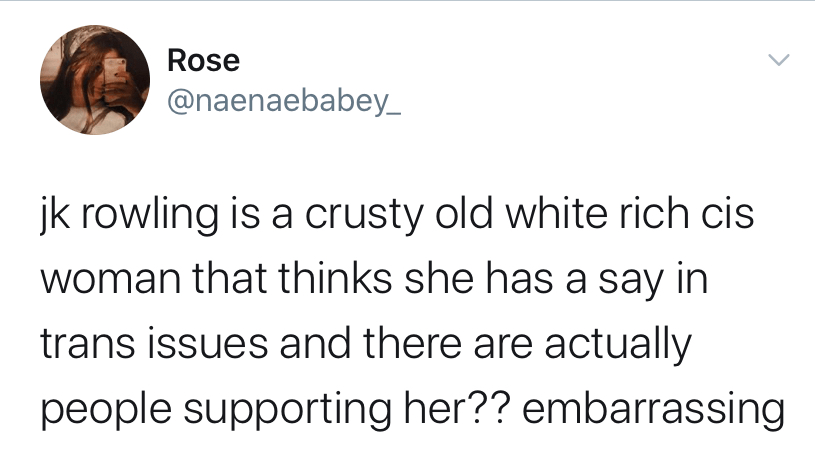
Task: Open the tweet options chevron menu
Action: (x=779, y=61)
